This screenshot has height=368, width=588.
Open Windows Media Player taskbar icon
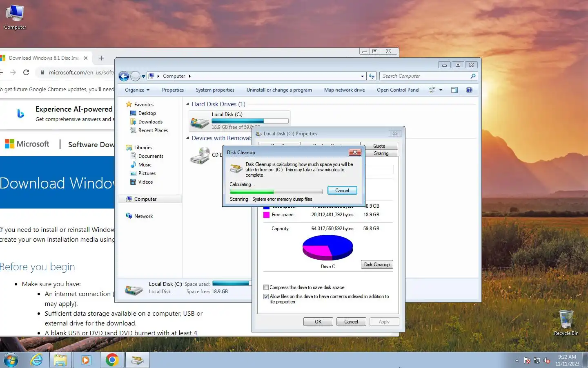coord(86,360)
